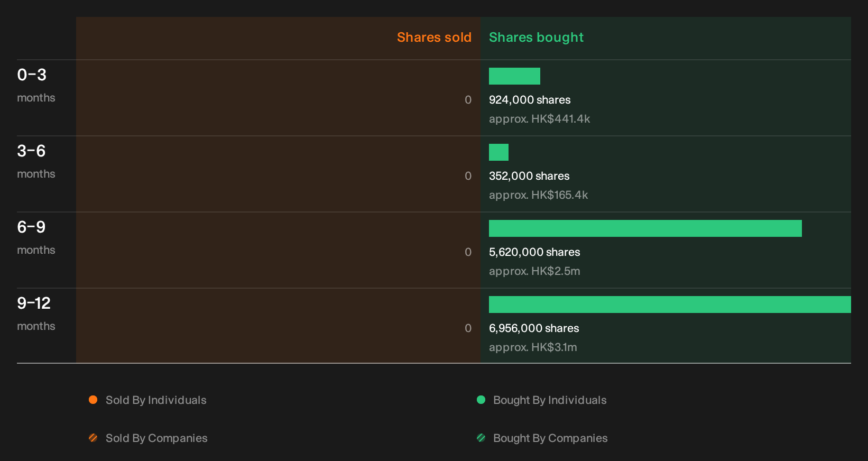868x461 pixels.
Task: Click the orange Sold By Individuals legend dot
Action: click(93, 400)
